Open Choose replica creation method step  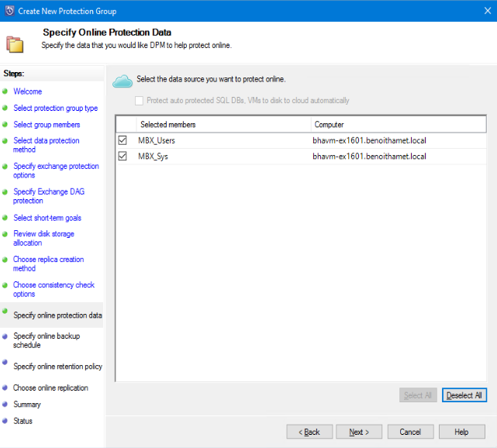click(49, 264)
